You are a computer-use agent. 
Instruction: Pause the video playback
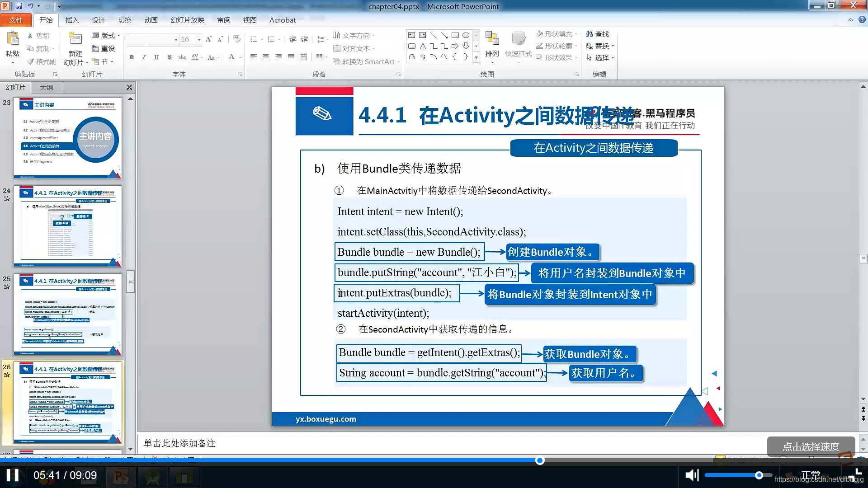(x=13, y=475)
